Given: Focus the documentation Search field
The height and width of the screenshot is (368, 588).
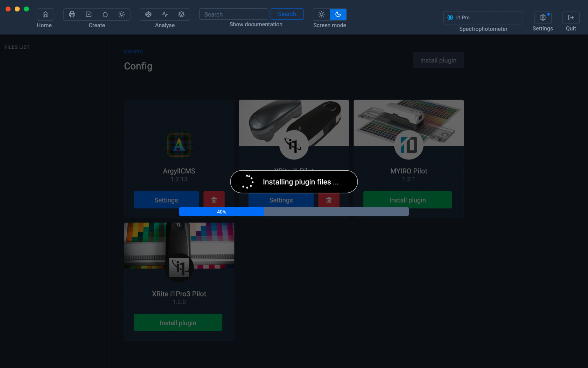Looking at the screenshot, I should (234, 14).
